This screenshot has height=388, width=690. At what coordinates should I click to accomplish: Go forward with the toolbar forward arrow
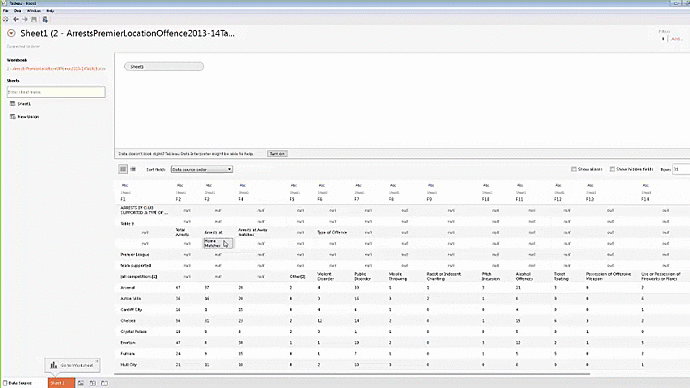click(x=25, y=19)
